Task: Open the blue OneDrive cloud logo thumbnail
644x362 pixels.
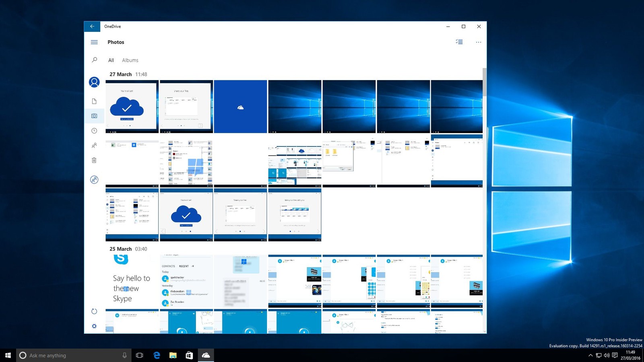Action: tap(240, 107)
